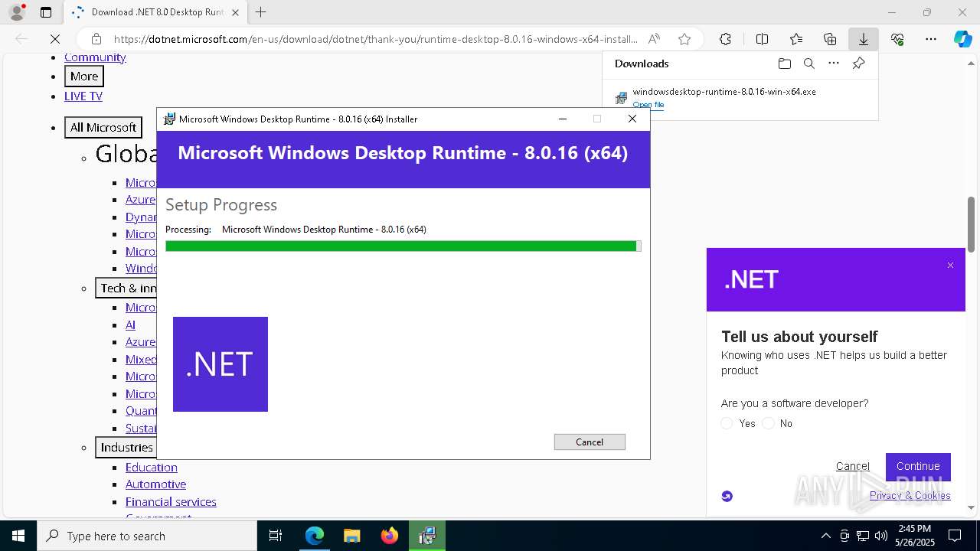Open Browser essentials icon

[897, 39]
